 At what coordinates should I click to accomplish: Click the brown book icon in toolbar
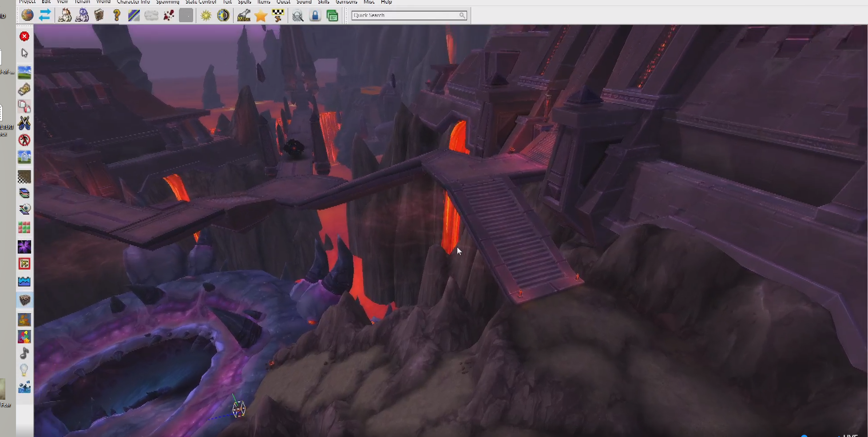(x=99, y=16)
